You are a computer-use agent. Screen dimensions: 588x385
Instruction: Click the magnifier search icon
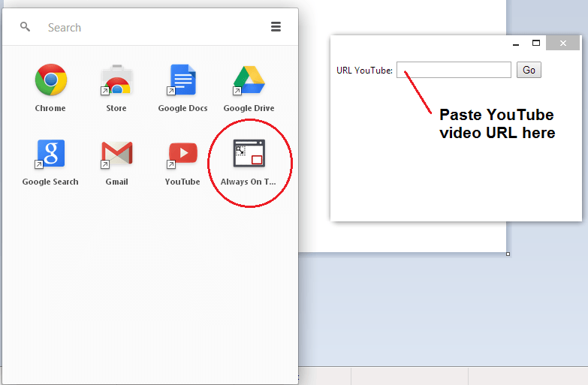coord(25,26)
